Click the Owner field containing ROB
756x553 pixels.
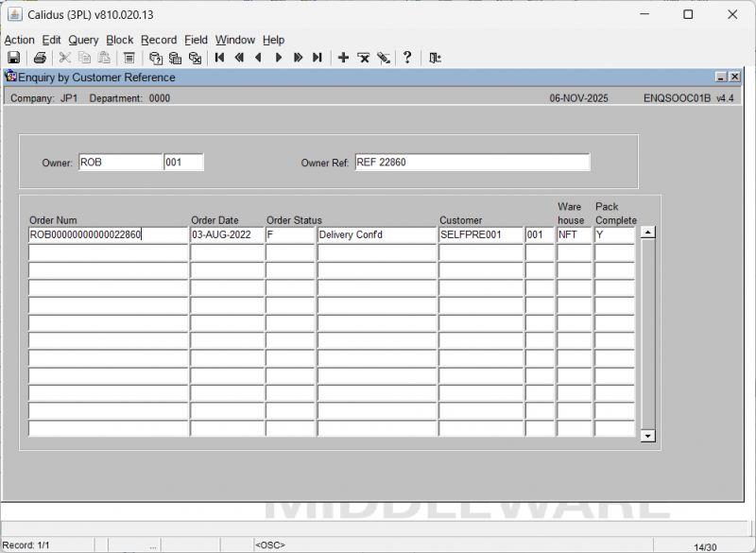point(120,163)
